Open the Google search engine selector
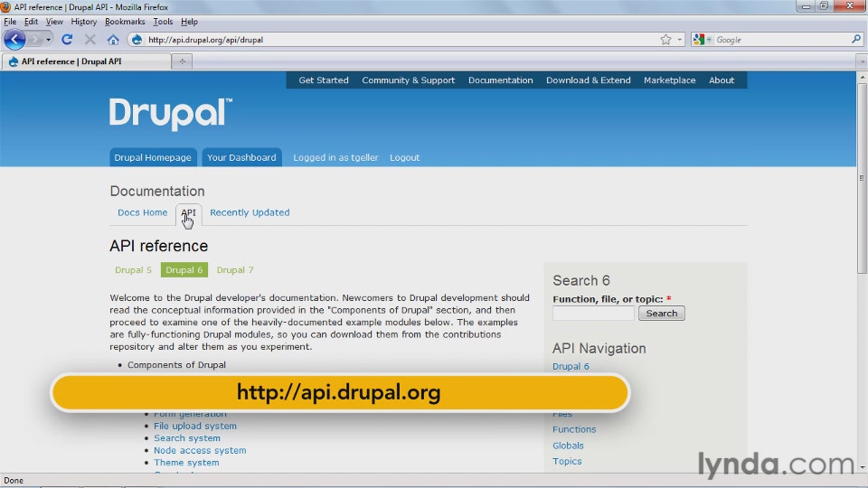Viewport: 868px width, 488px height. [702, 40]
